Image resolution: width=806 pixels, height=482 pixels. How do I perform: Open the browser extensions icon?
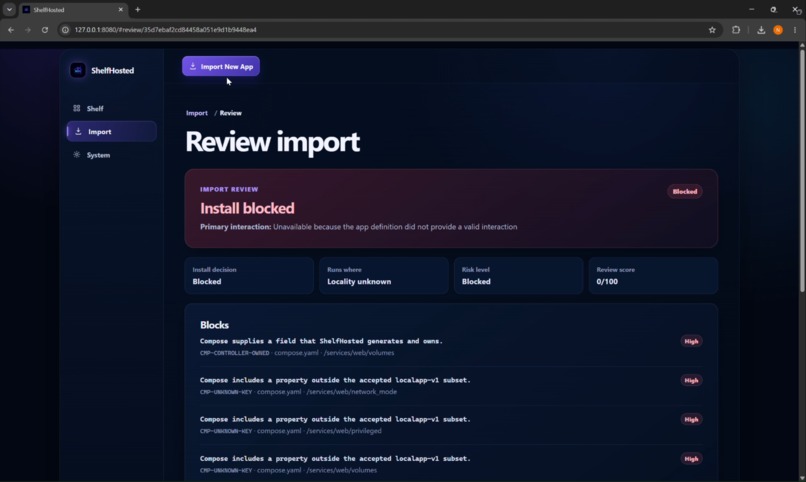point(736,30)
